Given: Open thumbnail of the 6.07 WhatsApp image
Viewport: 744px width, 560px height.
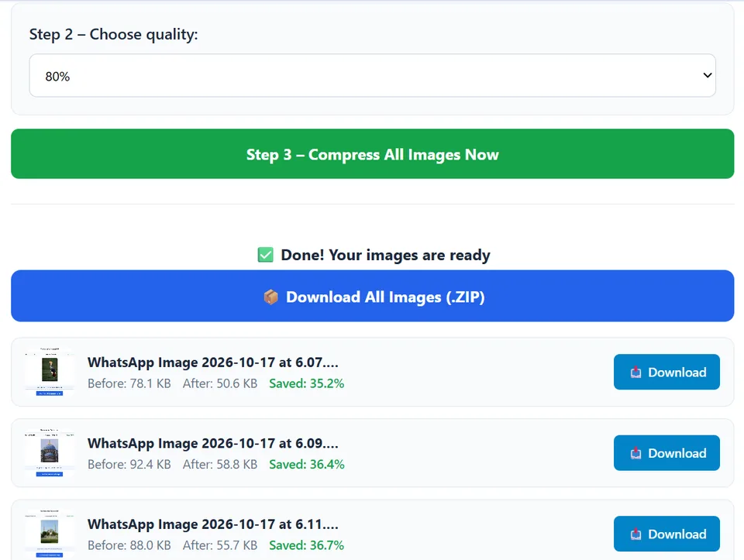Looking at the screenshot, I should coord(50,372).
